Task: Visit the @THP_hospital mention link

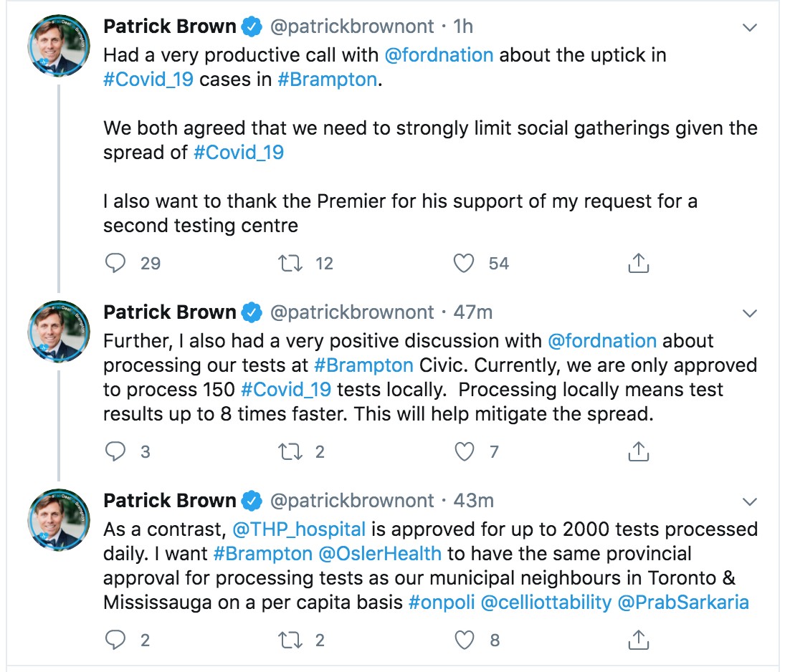Action: pos(299,529)
